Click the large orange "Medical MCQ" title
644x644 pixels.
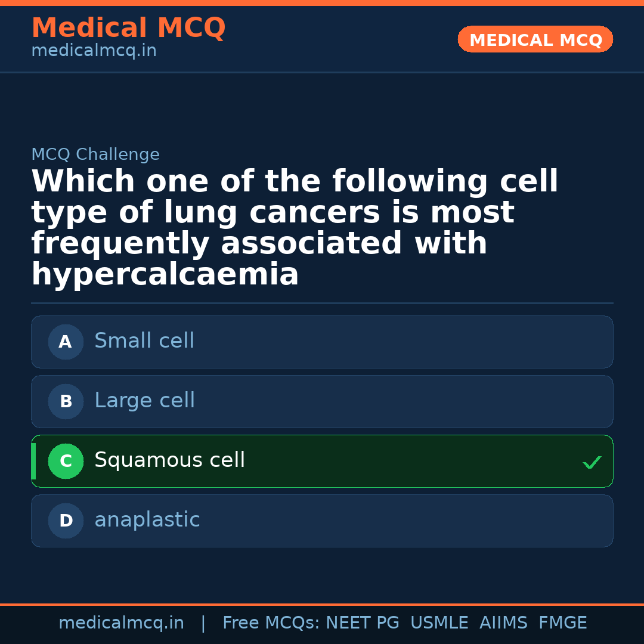tap(128, 28)
